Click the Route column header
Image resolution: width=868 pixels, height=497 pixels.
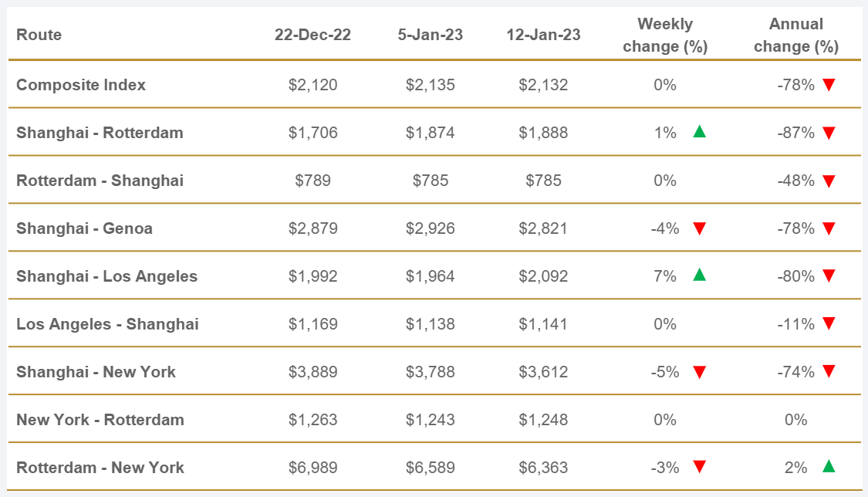(x=39, y=35)
